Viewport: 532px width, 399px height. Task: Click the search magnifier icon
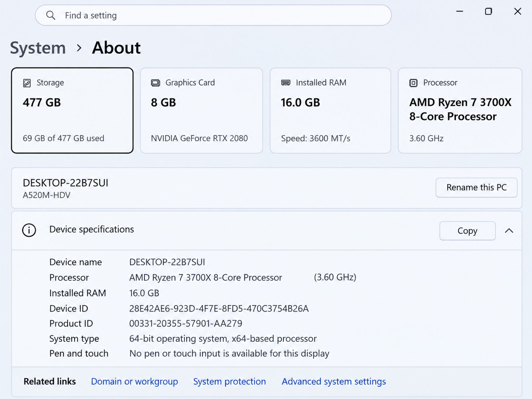[51, 15]
